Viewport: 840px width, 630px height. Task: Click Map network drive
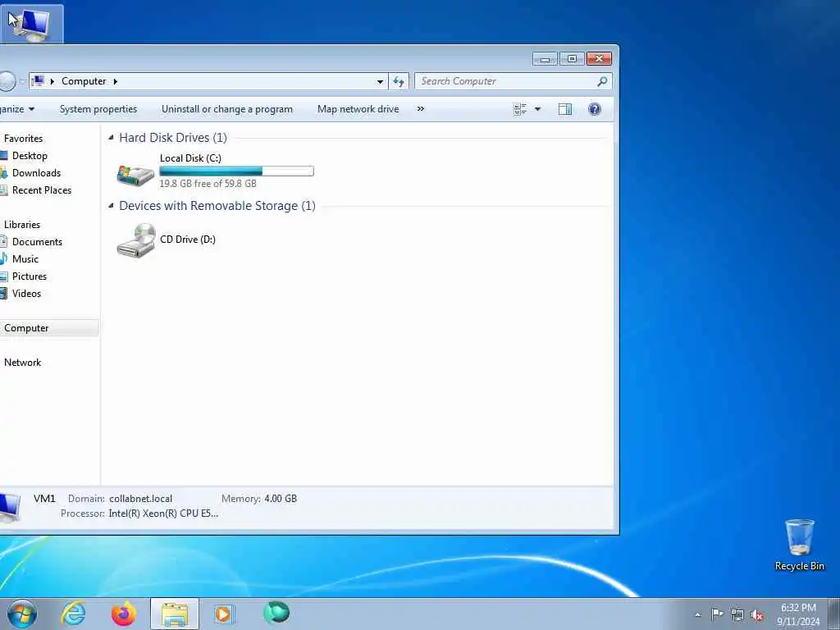(x=358, y=109)
